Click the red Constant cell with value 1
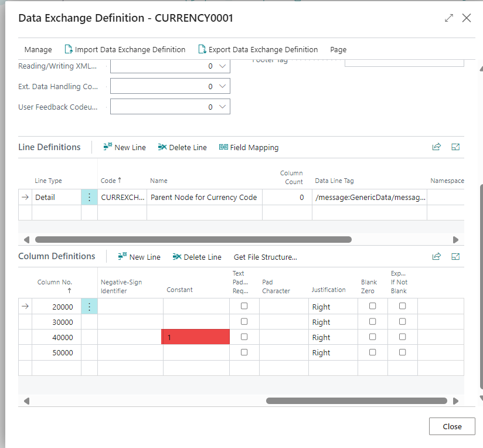Screen dimensions: 483x448 pyautogui.click(x=196, y=337)
